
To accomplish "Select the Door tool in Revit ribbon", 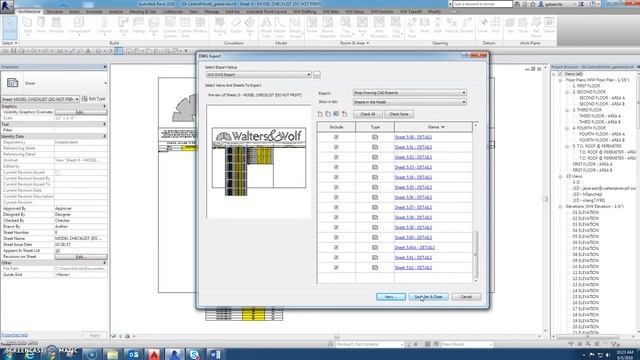I will pyautogui.click(x=41, y=26).
